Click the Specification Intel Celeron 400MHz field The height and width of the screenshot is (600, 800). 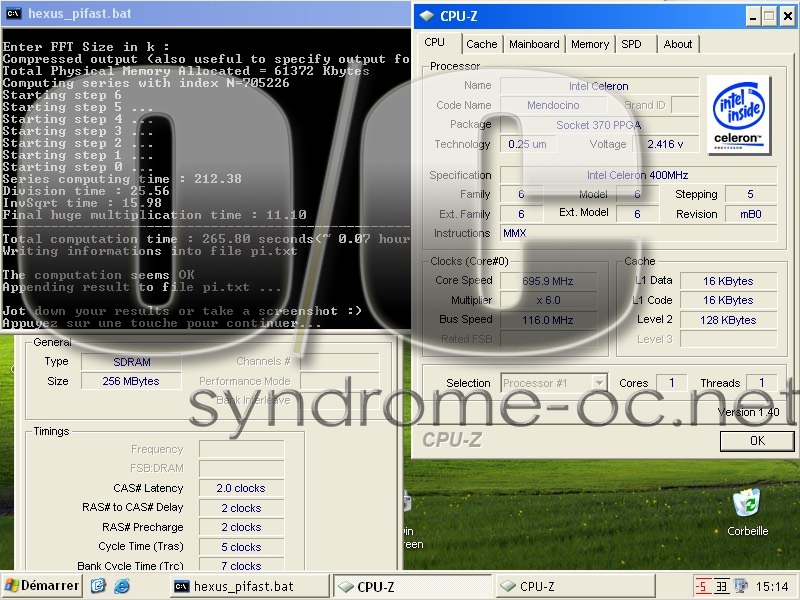coord(638,175)
